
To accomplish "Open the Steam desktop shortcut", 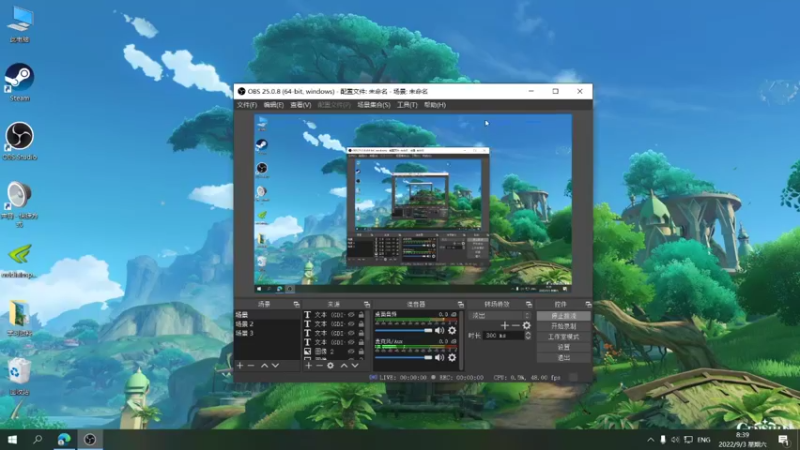I will (x=19, y=82).
